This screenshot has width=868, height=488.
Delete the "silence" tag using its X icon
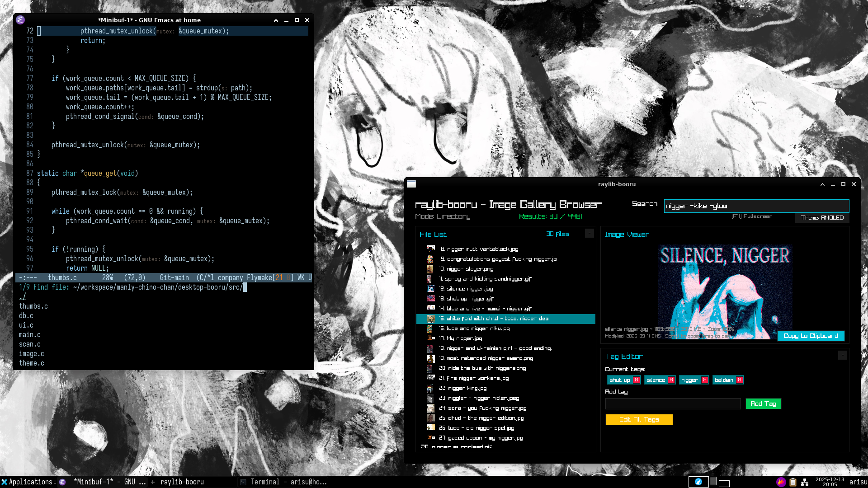coord(671,380)
